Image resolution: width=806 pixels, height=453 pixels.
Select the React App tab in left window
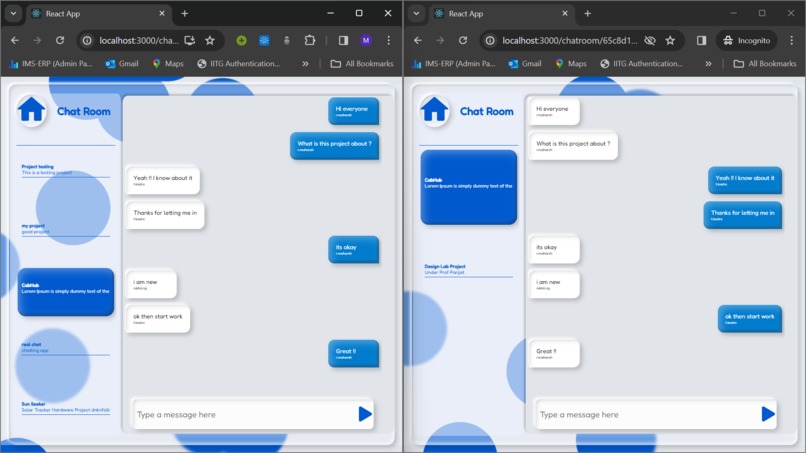[x=98, y=14]
